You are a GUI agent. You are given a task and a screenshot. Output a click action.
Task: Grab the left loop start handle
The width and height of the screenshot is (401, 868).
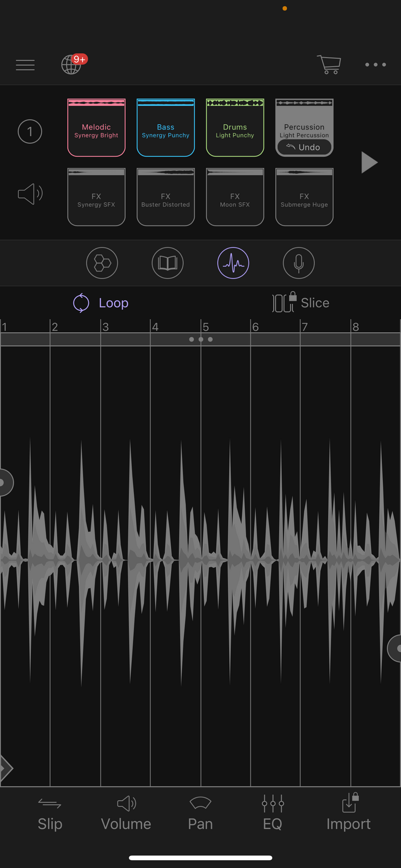5,483
